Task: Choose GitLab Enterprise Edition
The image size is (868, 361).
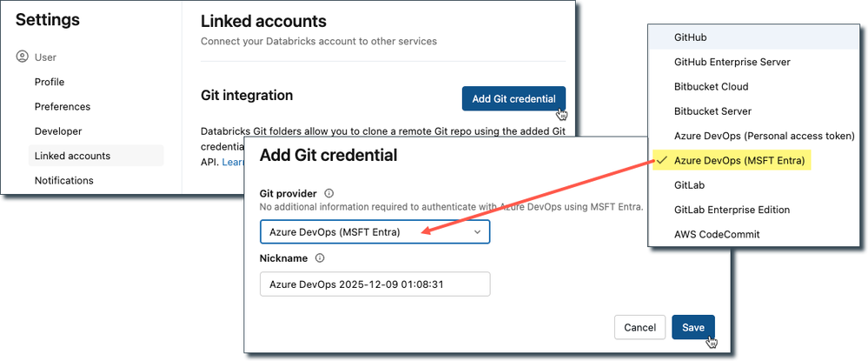Action: coord(732,210)
